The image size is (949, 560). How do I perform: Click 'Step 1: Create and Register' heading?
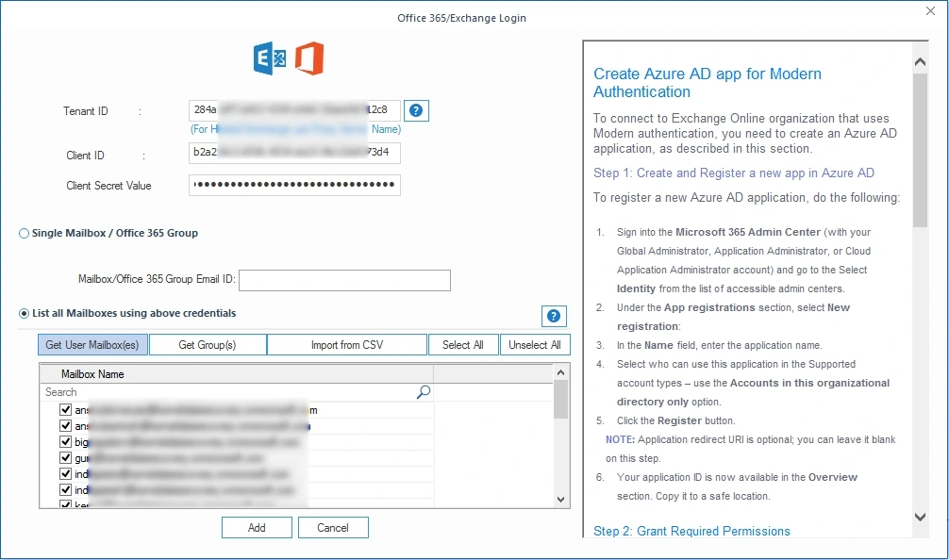coord(734,173)
